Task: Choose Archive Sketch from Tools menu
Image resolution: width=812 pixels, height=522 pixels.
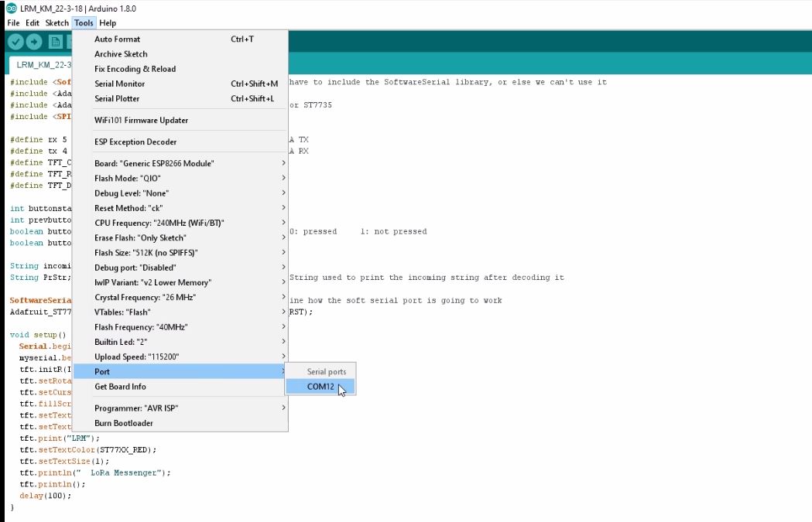Action: coord(180,54)
